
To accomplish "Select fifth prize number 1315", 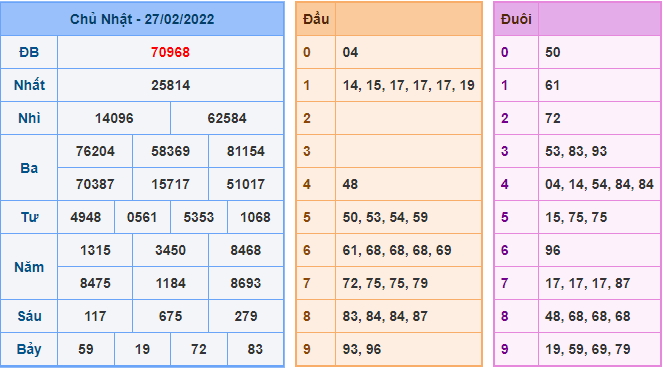I will pyautogui.click(x=95, y=250).
